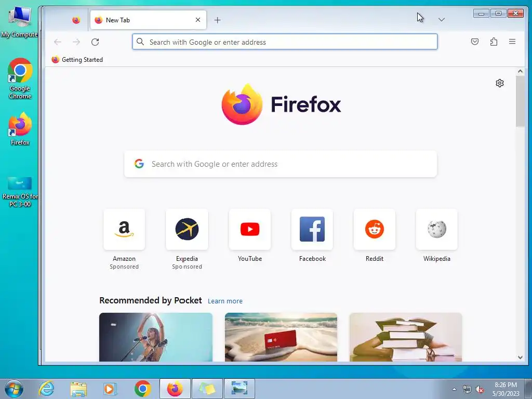
Task: Open the picture viewer taskbar item
Action: (239, 389)
